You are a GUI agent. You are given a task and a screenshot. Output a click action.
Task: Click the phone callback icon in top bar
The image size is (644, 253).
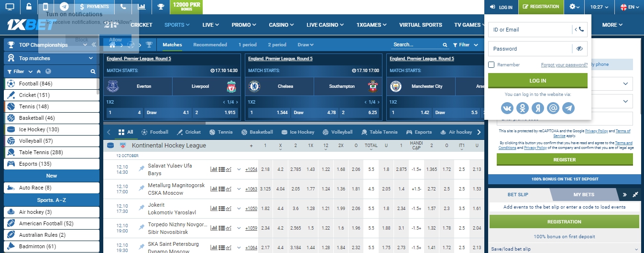(123, 7)
